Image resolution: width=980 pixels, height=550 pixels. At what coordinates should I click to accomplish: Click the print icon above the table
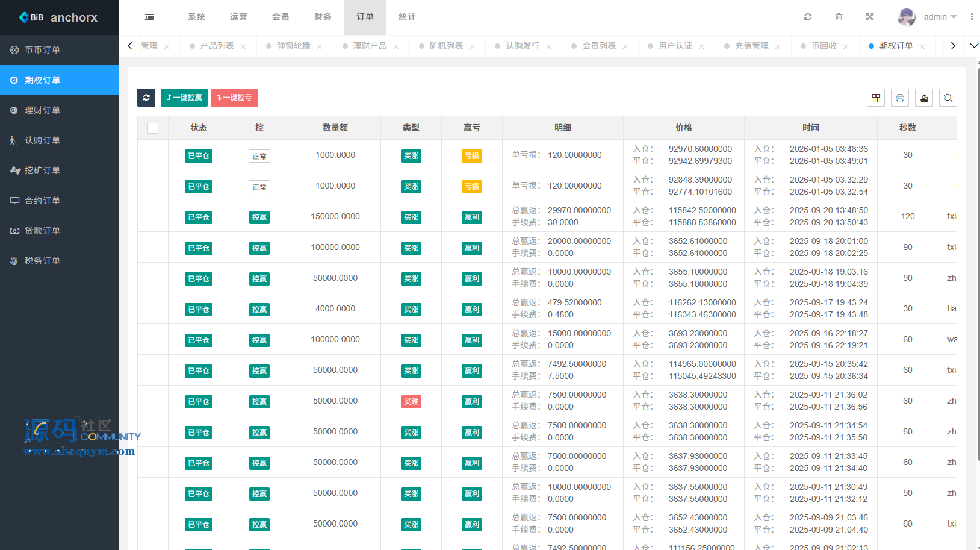coord(900,98)
